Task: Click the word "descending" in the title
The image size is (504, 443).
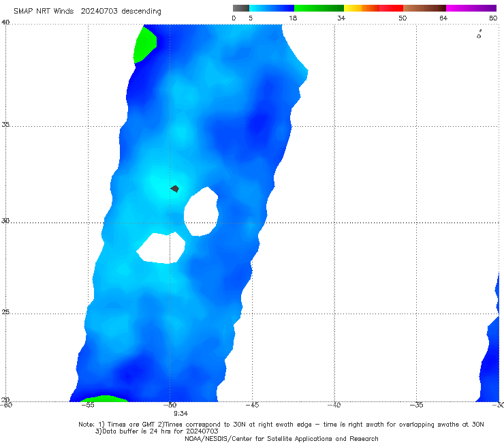Action: [x=142, y=12]
